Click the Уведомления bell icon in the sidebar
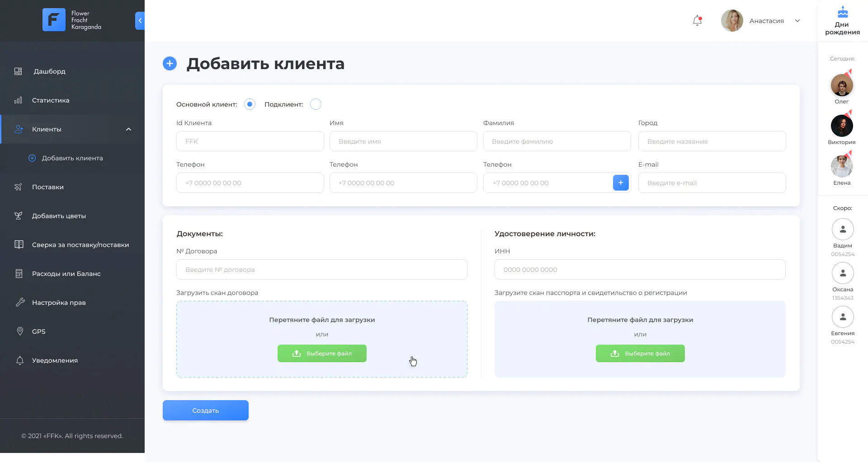 (x=20, y=360)
